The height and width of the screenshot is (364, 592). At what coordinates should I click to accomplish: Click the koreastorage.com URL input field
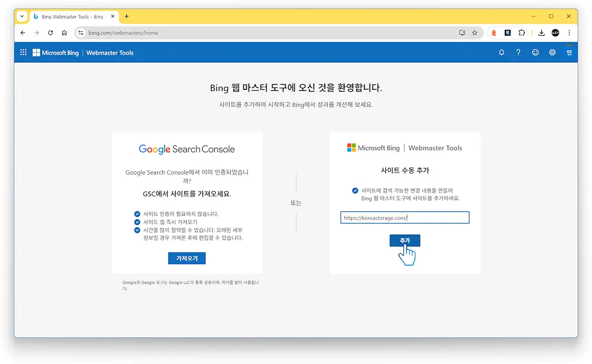(405, 217)
